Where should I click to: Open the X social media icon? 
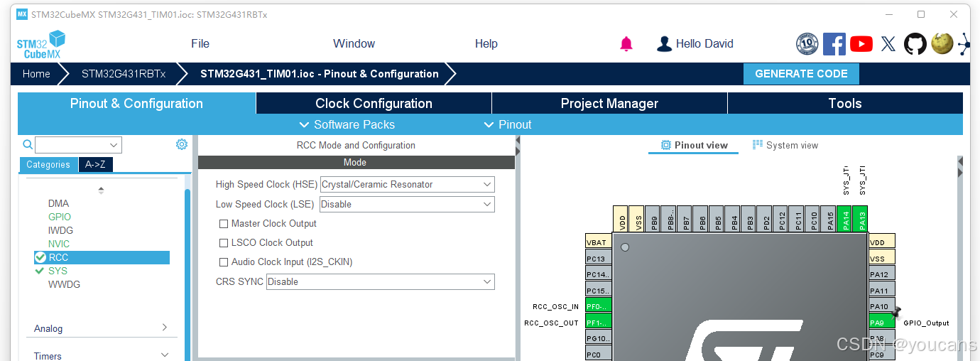[888, 44]
